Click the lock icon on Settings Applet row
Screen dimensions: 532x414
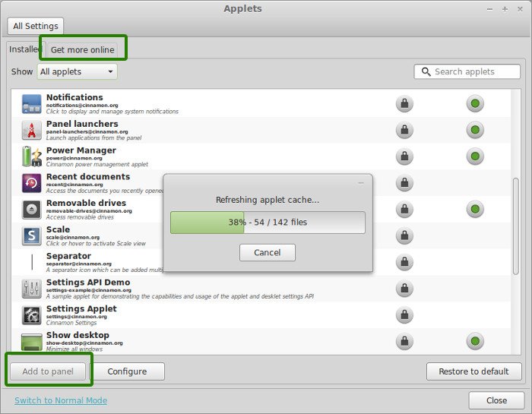click(x=404, y=315)
